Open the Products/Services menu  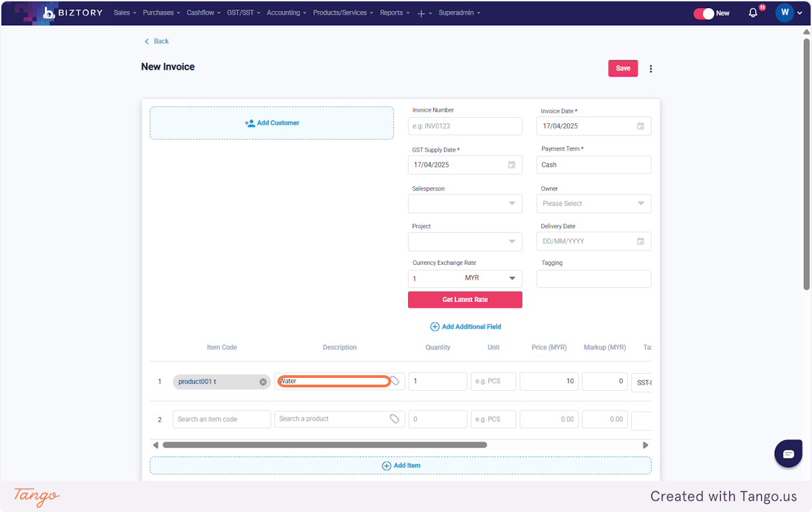pos(343,13)
